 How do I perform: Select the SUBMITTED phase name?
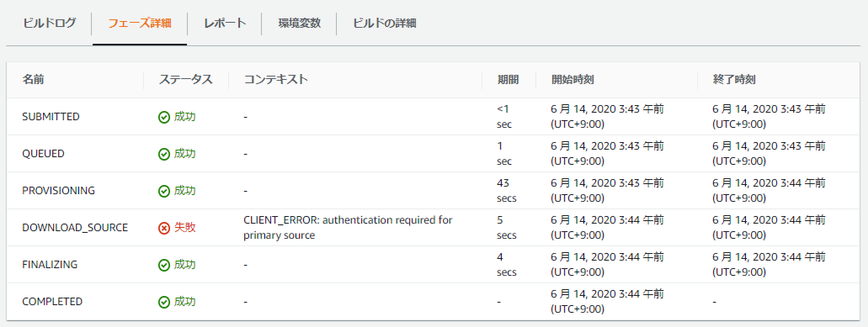pyautogui.click(x=51, y=117)
